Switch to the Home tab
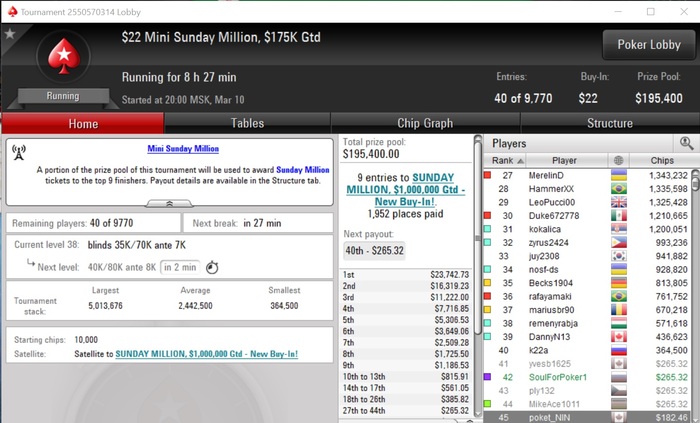The image size is (700, 423). click(83, 124)
